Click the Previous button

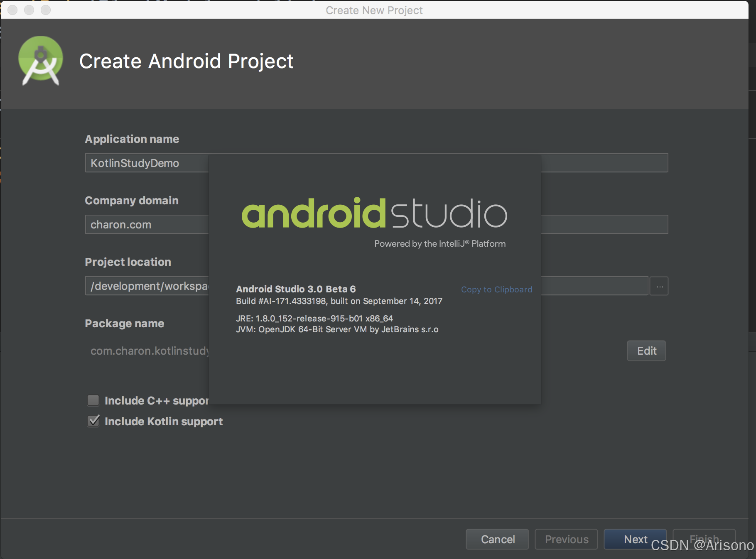[x=567, y=539]
